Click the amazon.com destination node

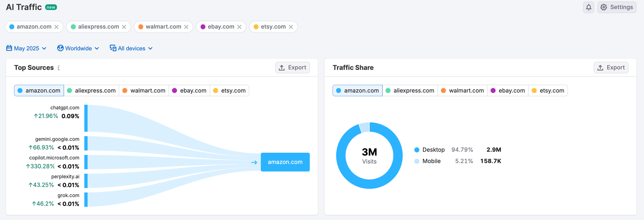(x=285, y=162)
